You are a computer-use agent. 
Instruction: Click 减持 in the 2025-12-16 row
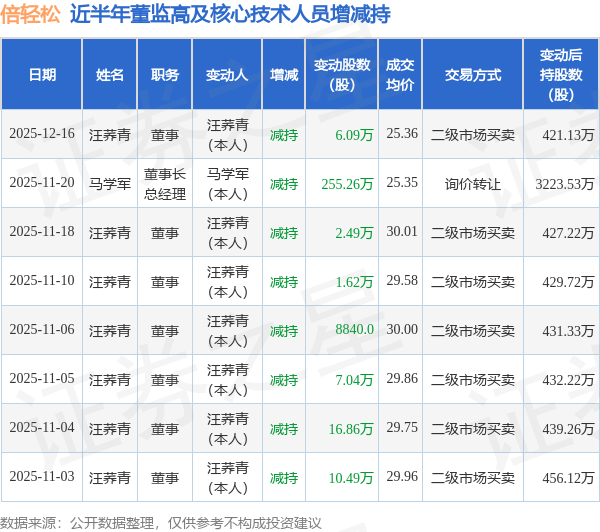284,135
